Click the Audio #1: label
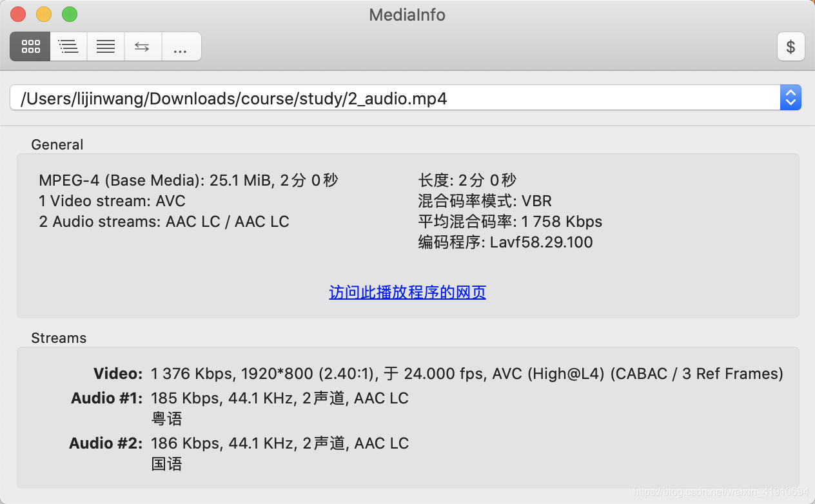Image resolution: width=815 pixels, height=504 pixels. [x=107, y=398]
